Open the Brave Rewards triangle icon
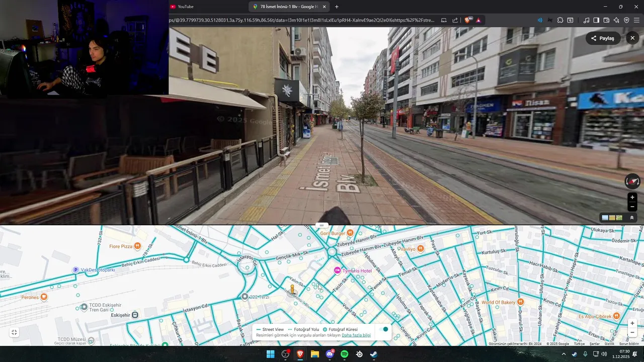Screen dimensions: 644x362 (x=478, y=20)
